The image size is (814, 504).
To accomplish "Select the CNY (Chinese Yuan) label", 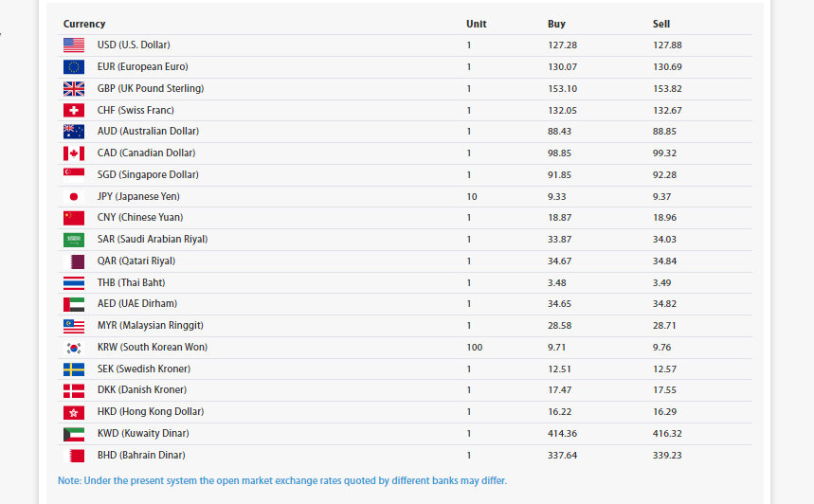I will (x=138, y=218).
